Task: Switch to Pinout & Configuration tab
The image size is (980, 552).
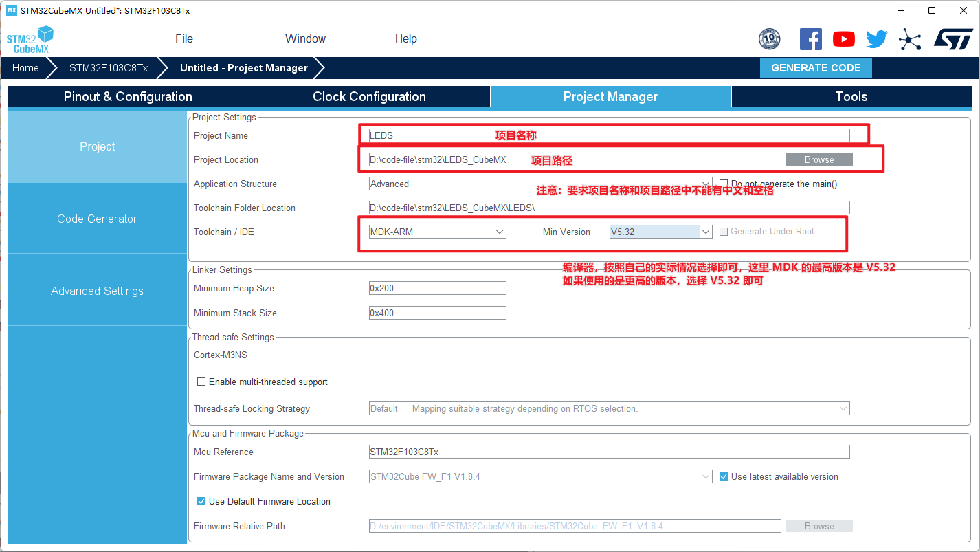Action: pyautogui.click(x=128, y=96)
